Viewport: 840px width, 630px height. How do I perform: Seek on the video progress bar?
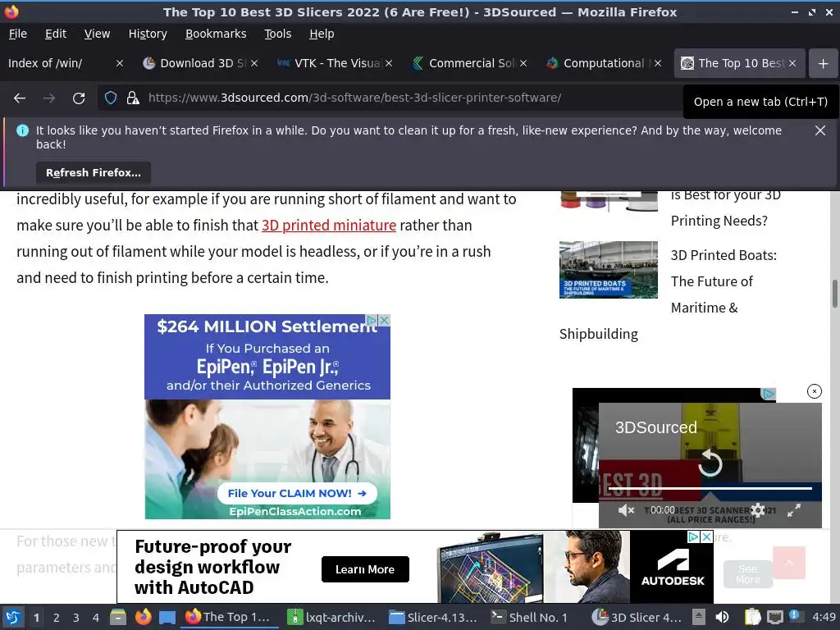tap(710, 488)
